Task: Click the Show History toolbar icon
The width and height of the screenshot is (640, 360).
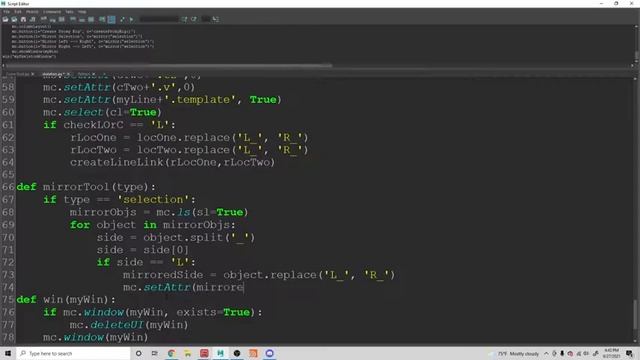Action: [x=73, y=19]
